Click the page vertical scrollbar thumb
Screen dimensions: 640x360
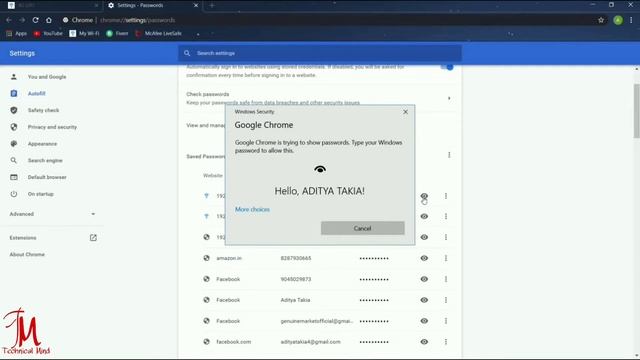click(x=636, y=111)
